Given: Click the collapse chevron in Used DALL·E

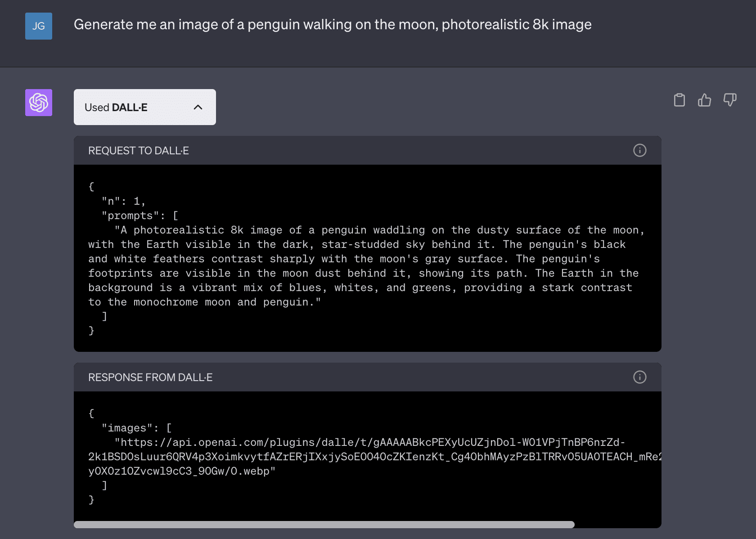Looking at the screenshot, I should tap(198, 107).
